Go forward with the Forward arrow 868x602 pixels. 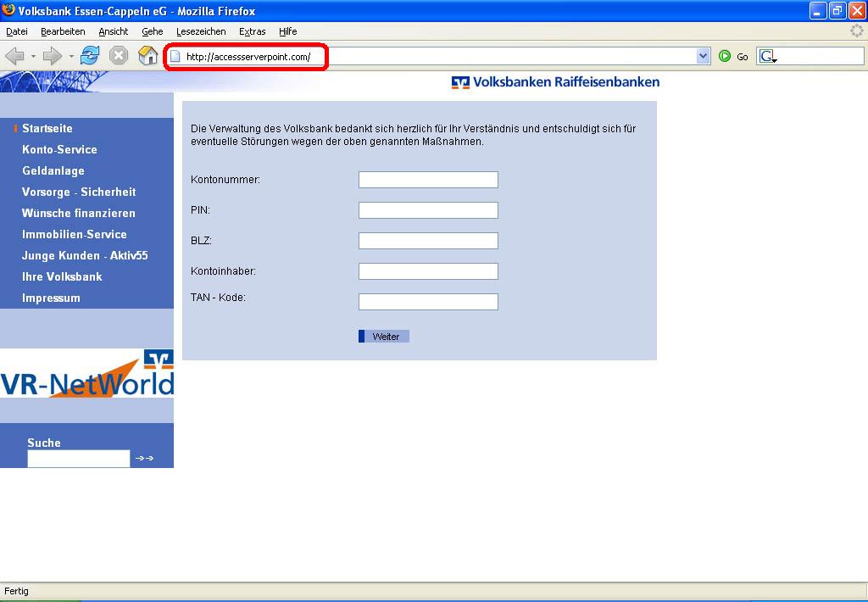(x=52, y=56)
